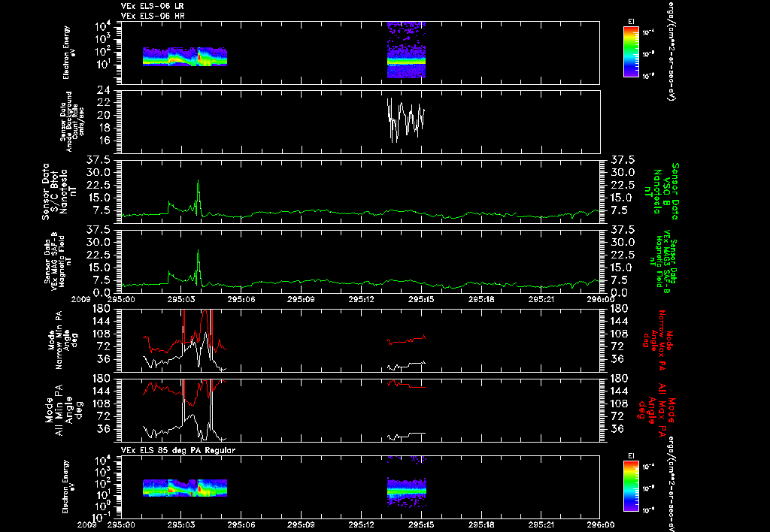The height and width of the screenshot is (532, 770).
Task: Click the early 85 deg PA spectrogram block
Action: click(185, 488)
